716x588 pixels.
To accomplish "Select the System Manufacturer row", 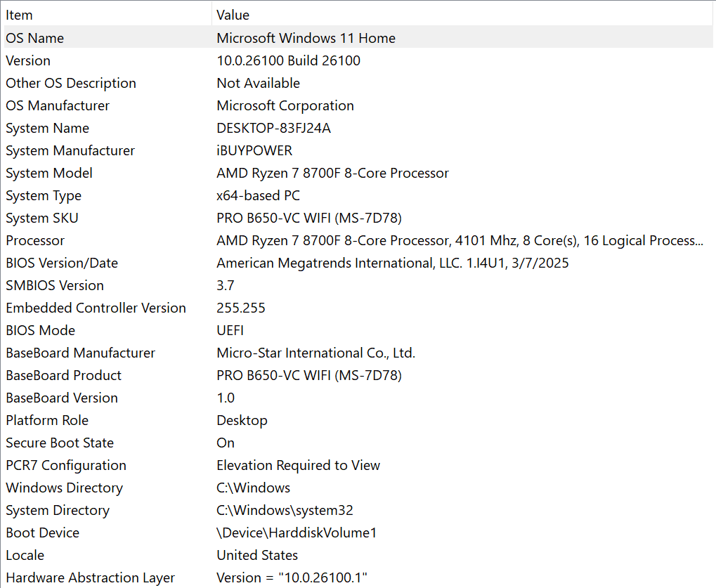I will click(x=70, y=150).
